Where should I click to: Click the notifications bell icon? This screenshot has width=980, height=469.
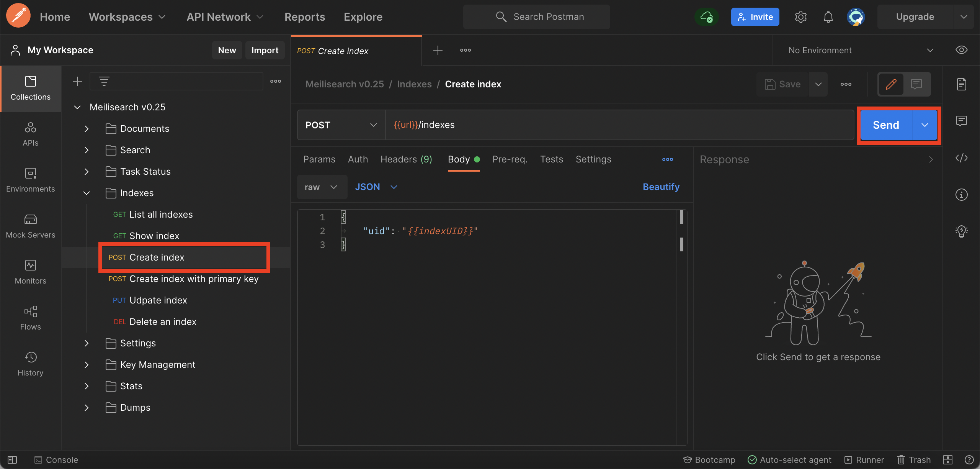(x=828, y=17)
